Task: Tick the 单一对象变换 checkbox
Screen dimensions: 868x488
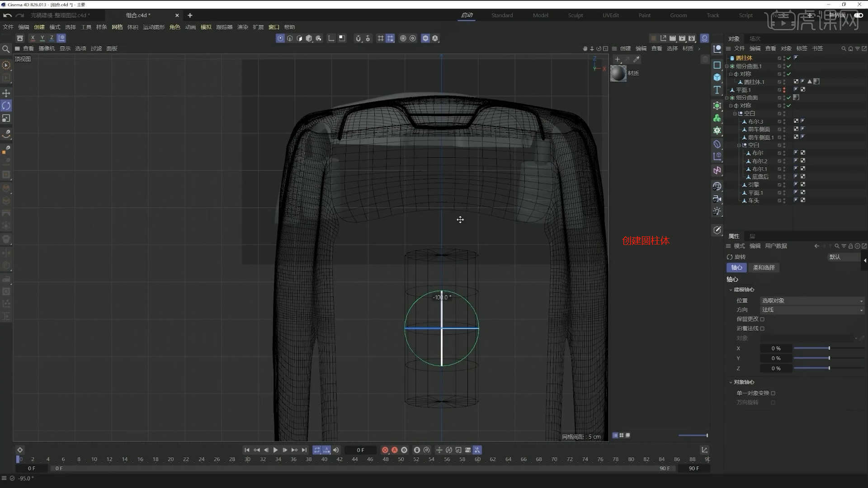Action: coord(773,393)
